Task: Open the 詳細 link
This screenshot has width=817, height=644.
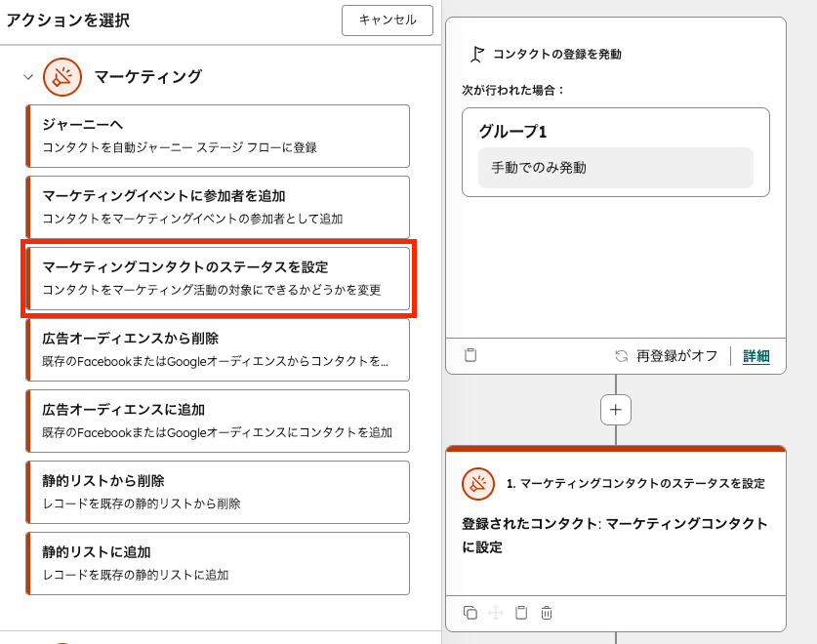Action: [x=758, y=355]
